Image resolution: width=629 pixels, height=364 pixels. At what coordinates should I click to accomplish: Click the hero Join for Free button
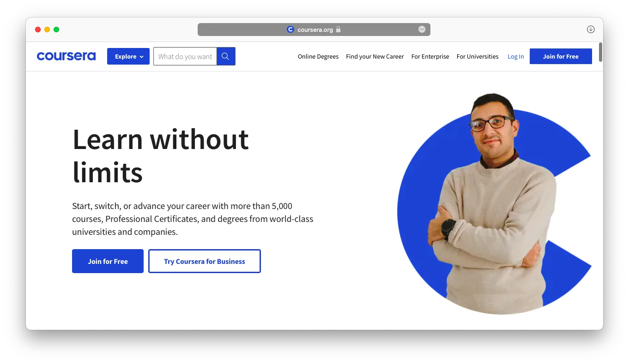pyautogui.click(x=108, y=261)
